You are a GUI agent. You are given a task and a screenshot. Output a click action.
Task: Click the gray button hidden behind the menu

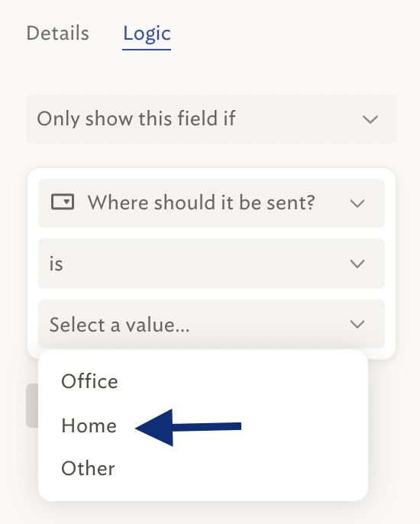click(x=32, y=406)
